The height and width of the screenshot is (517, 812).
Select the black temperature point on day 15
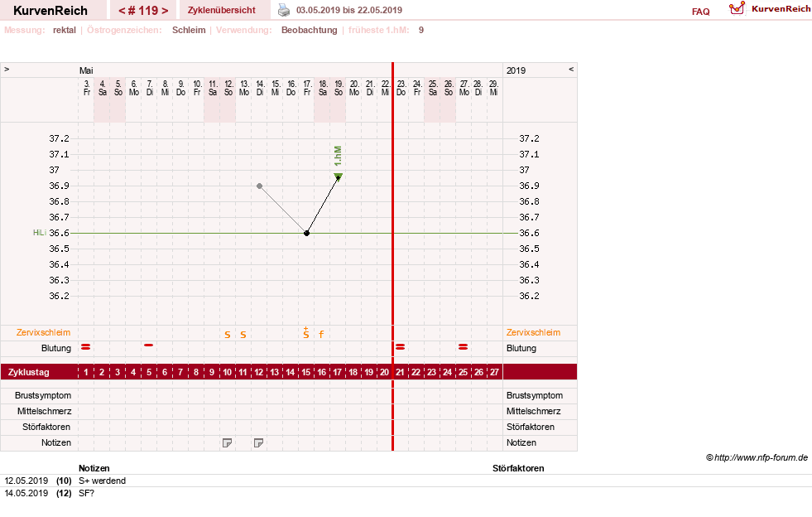point(306,233)
